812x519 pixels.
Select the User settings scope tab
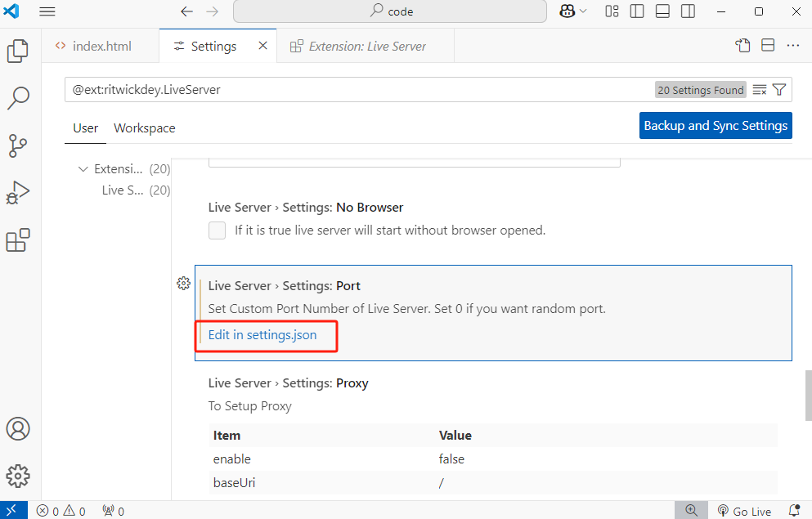click(x=85, y=128)
